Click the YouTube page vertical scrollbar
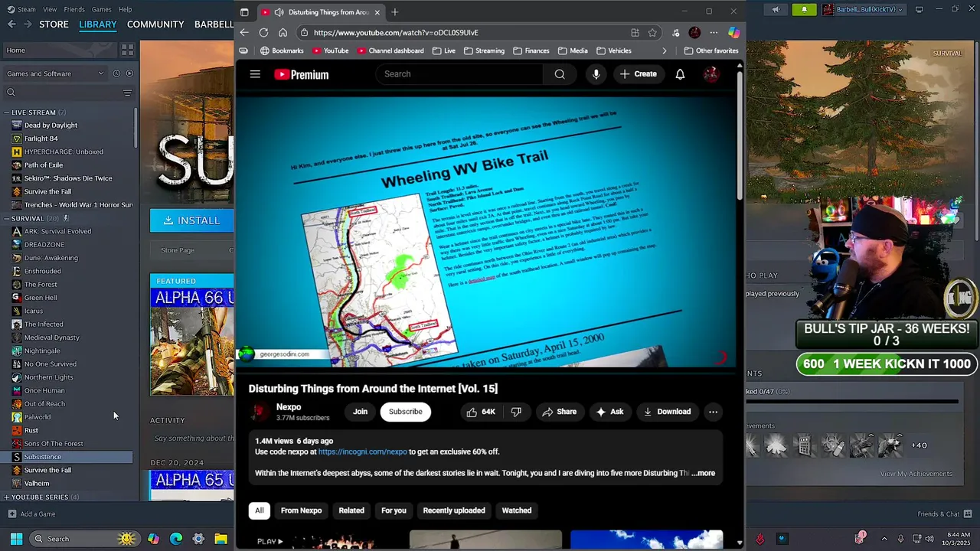This screenshot has width=980, height=551. point(740,138)
